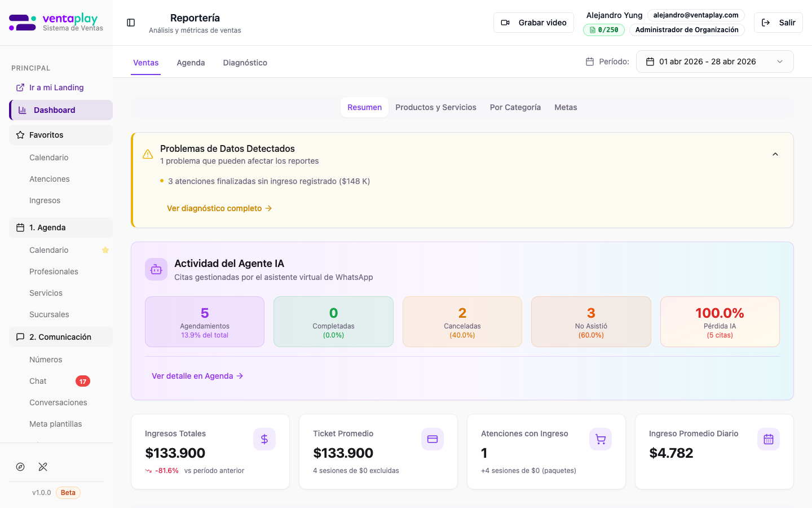This screenshot has width=812, height=508.
Task: Click the dollar icon on Ingresos Totales card
Action: pos(264,439)
